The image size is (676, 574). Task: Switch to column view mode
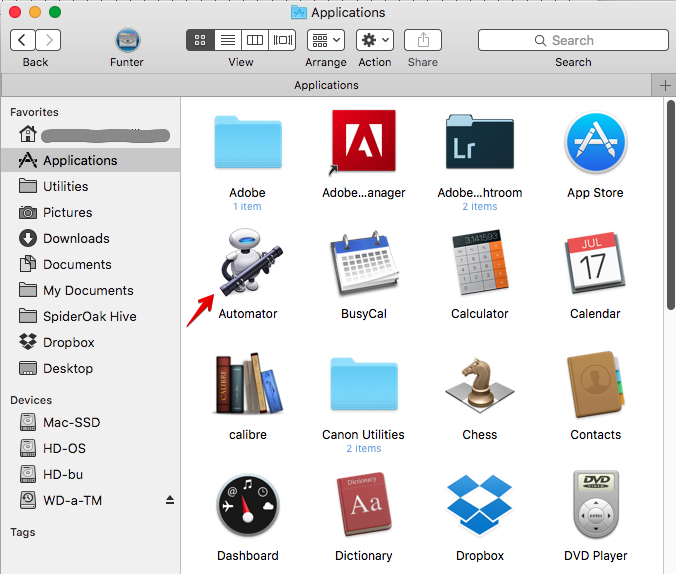[x=255, y=40]
